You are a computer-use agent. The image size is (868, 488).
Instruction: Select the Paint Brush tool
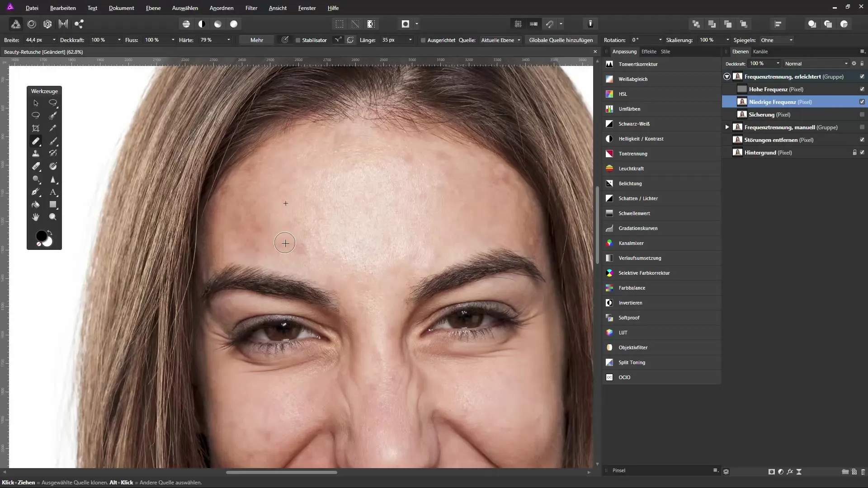[x=53, y=141]
